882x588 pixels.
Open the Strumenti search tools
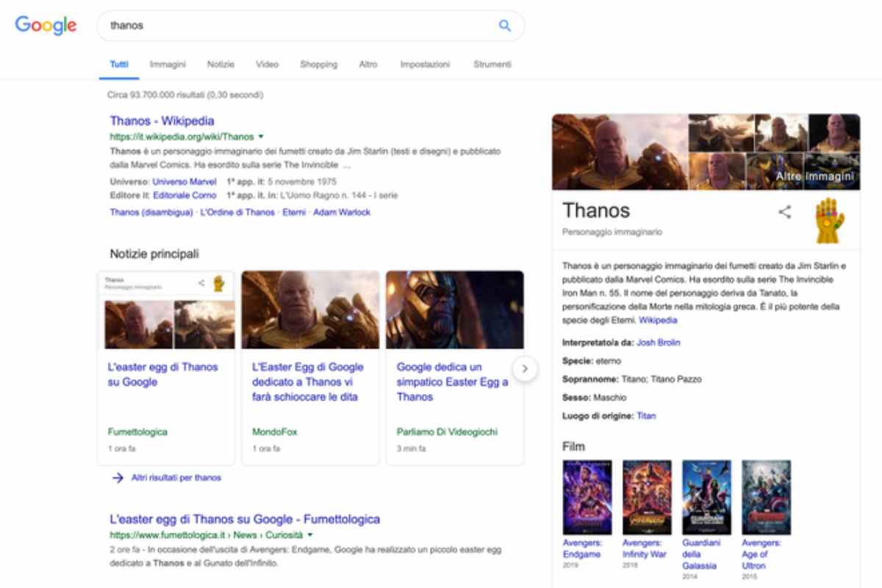(491, 64)
